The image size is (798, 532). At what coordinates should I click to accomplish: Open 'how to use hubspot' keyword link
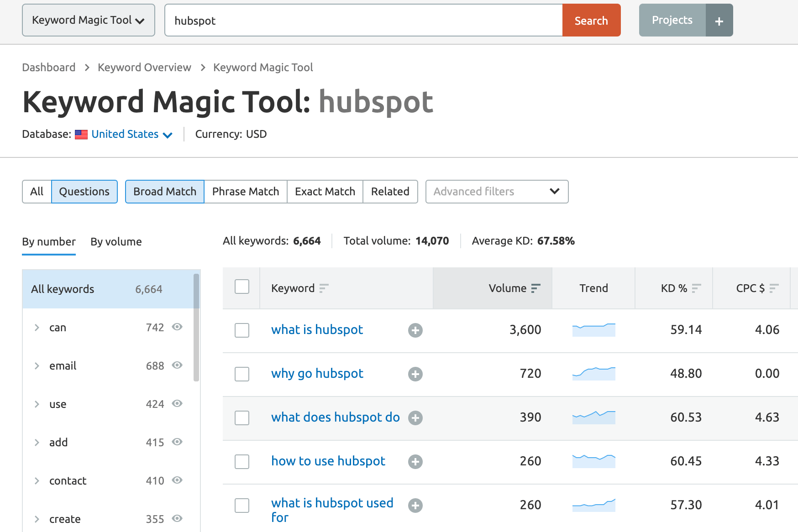coord(328,461)
